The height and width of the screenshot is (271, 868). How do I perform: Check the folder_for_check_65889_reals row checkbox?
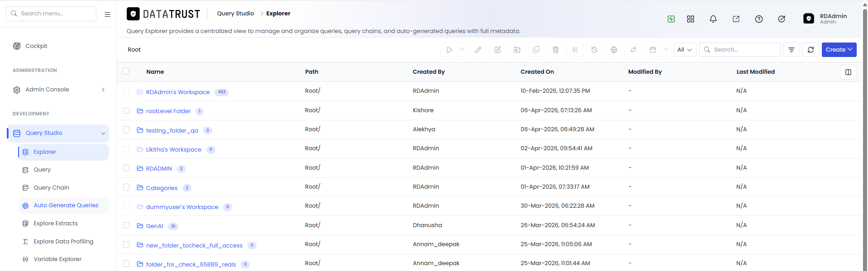coord(126,263)
